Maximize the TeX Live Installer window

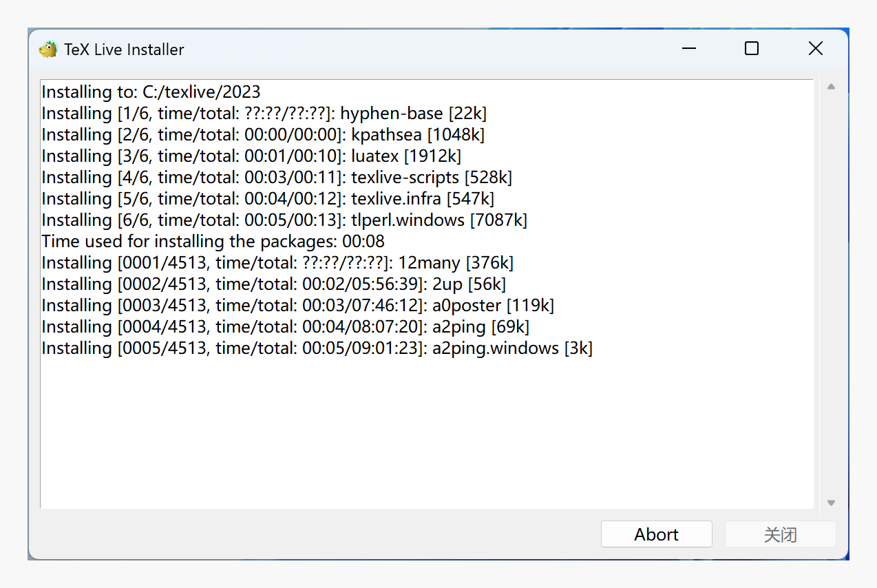pos(752,49)
